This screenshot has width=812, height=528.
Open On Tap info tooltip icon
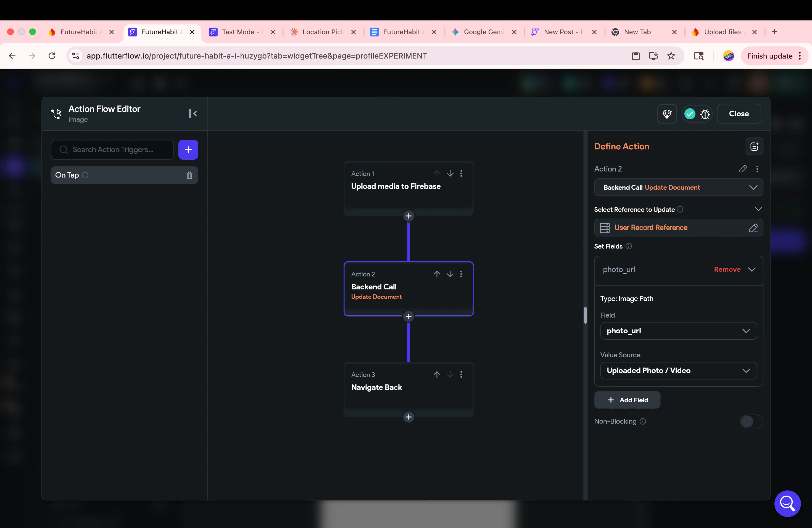pos(85,175)
